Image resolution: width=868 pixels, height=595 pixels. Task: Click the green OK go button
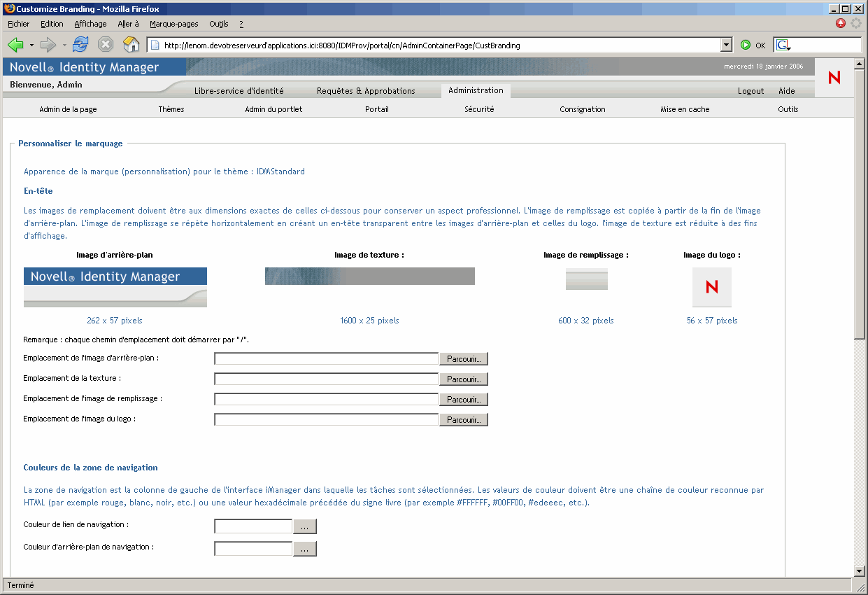(x=753, y=45)
